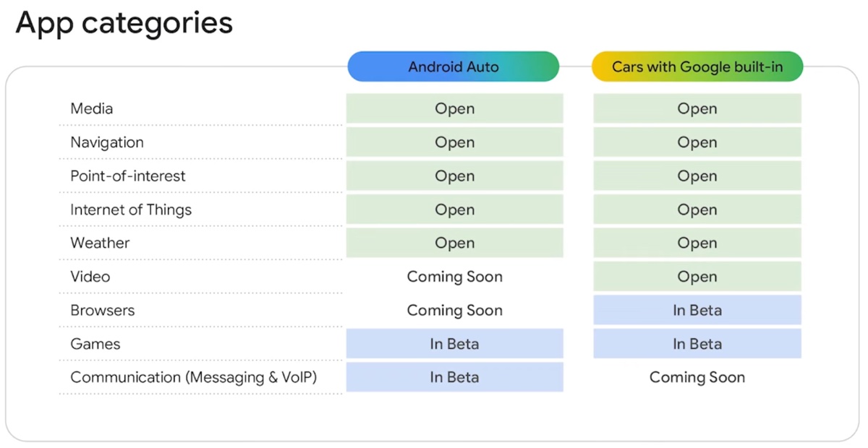Viewport: 868px width, 448px height.
Task: Click Android Auto's Coming Soon cell for Video
Action: point(454,277)
